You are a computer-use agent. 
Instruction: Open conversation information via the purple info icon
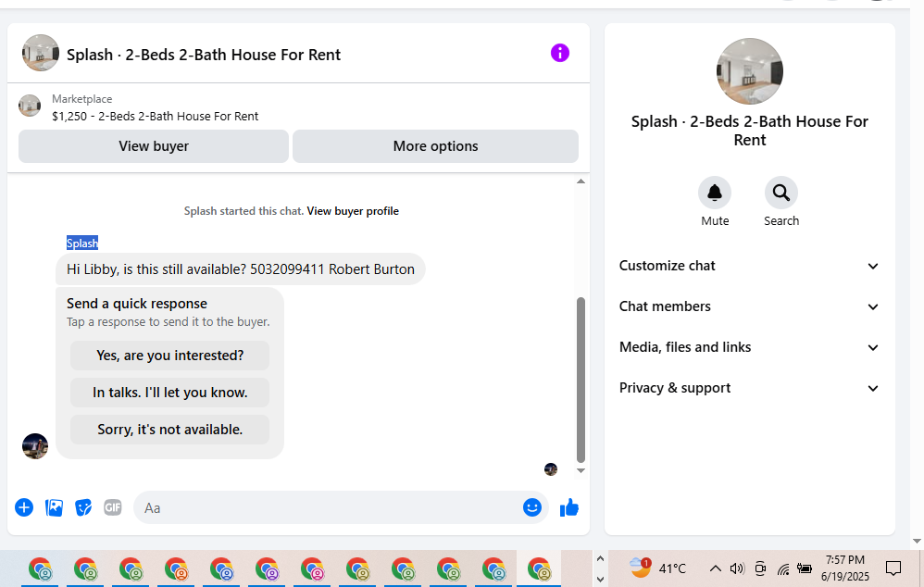click(x=560, y=53)
